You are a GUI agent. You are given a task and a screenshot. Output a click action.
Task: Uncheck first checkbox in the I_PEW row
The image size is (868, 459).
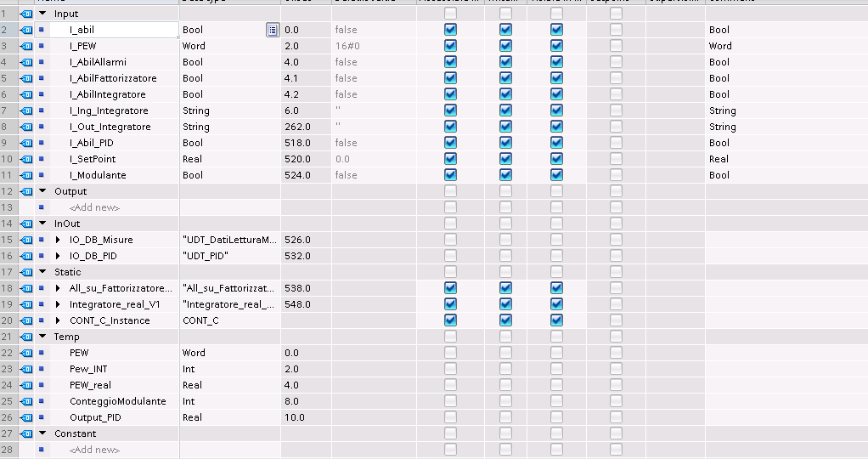click(x=450, y=46)
